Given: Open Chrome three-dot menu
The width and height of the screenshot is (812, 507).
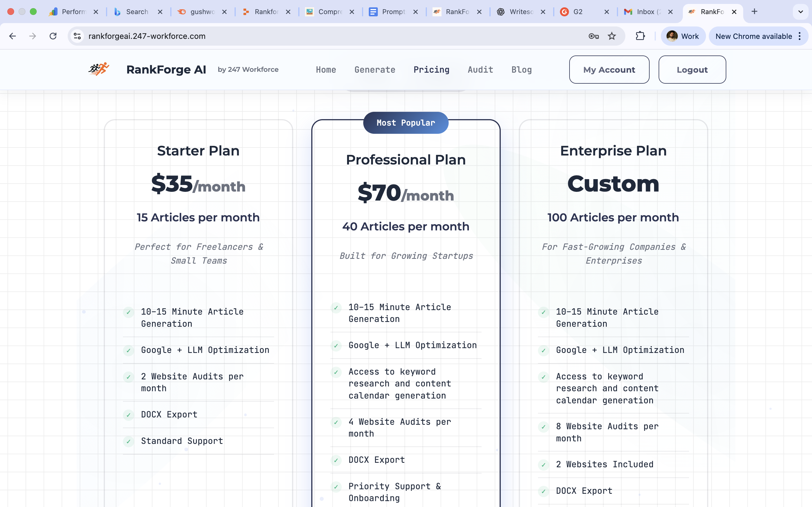Looking at the screenshot, I should click(x=800, y=36).
